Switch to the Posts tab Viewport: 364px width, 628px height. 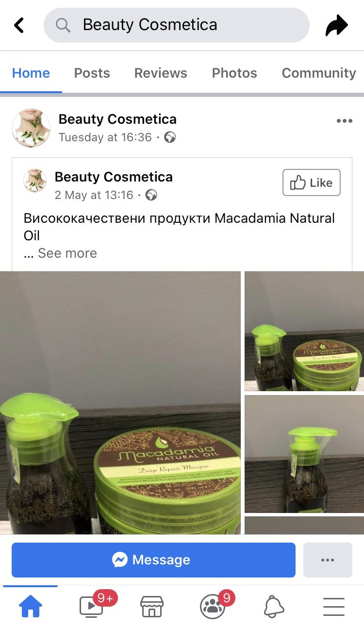pyautogui.click(x=92, y=73)
